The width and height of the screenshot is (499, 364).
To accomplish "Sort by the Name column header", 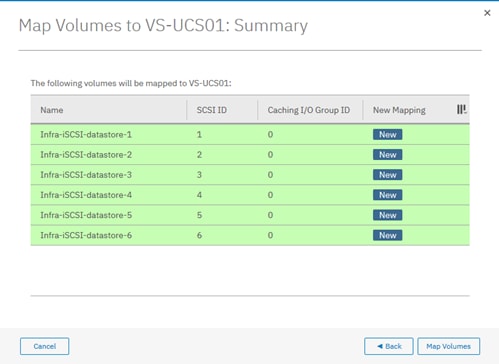I will pyautogui.click(x=52, y=110).
